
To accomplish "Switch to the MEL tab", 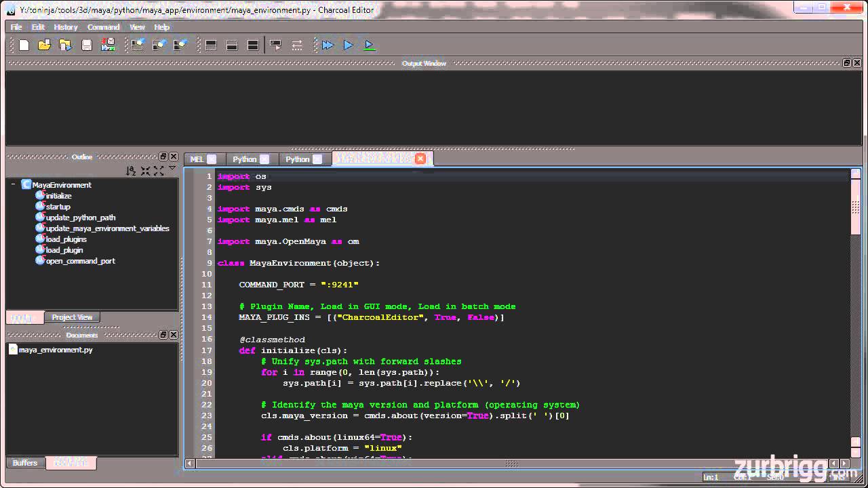I will click(197, 159).
